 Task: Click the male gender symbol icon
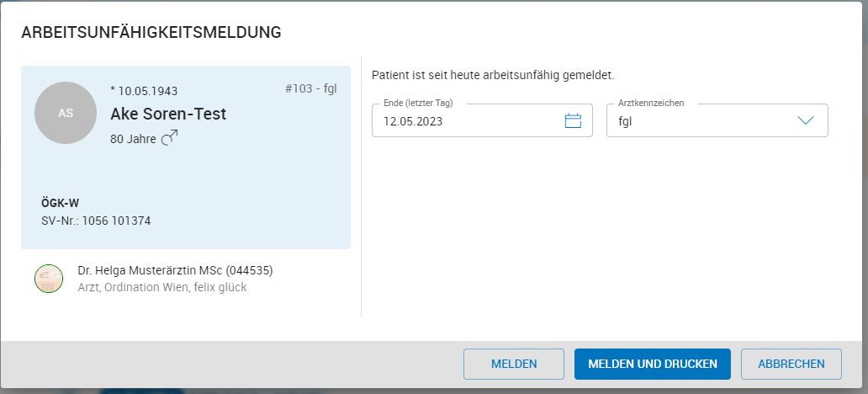[x=169, y=138]
